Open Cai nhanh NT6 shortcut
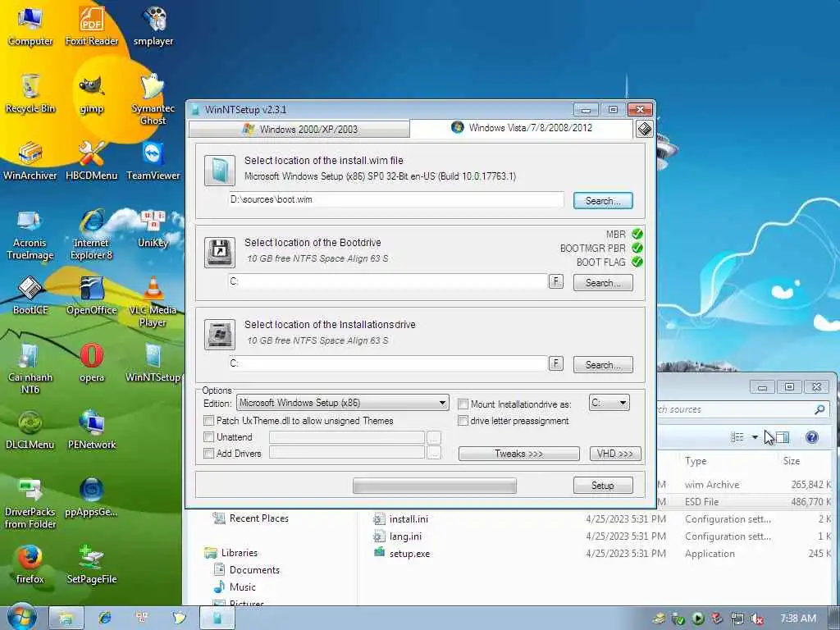 [x=30, y=368]
